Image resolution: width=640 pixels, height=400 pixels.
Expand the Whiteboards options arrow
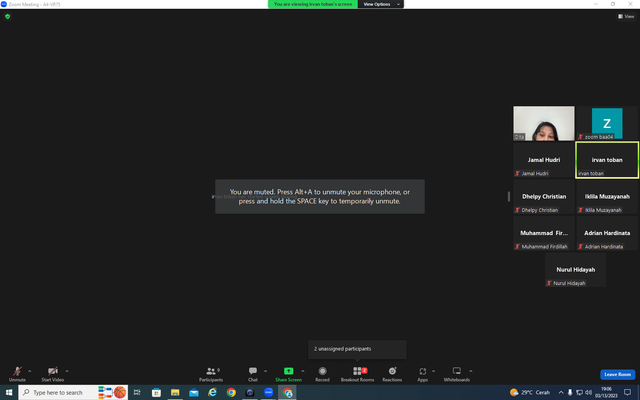point(471,371)
